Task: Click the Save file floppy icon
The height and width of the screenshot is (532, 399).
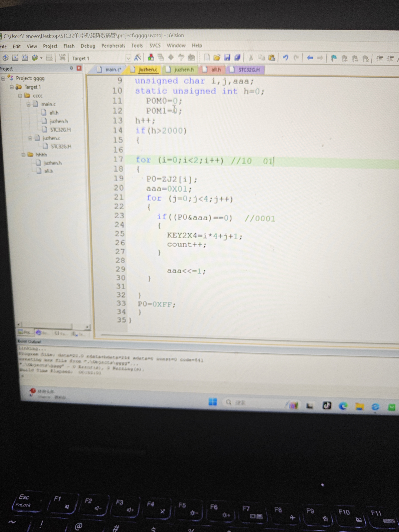Action: 227,58
